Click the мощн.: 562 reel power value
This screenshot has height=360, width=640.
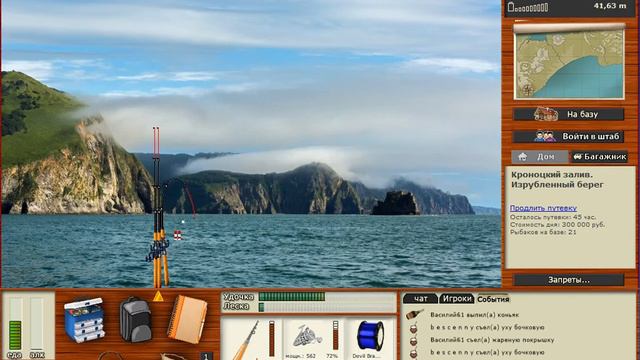tap(300, 356)
